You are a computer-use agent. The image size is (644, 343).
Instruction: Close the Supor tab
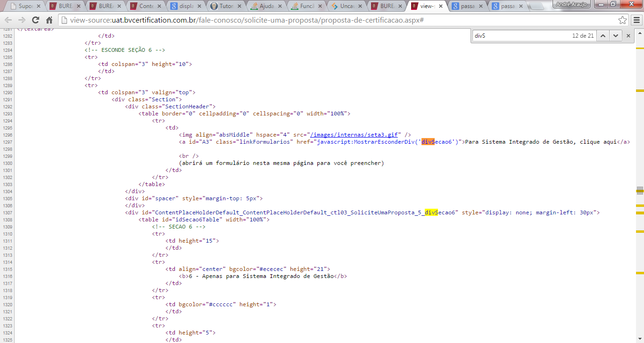click(39, 7)
